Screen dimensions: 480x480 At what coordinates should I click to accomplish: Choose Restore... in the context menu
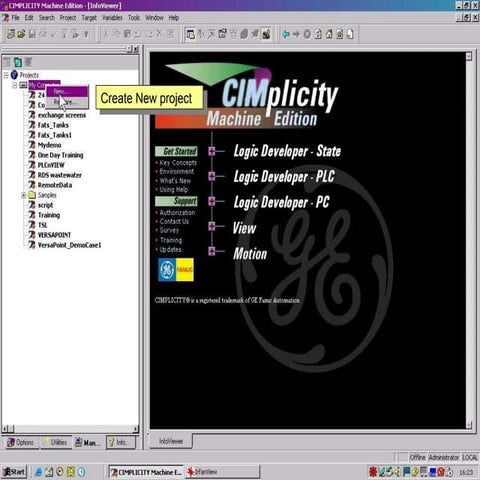[67, 102]
